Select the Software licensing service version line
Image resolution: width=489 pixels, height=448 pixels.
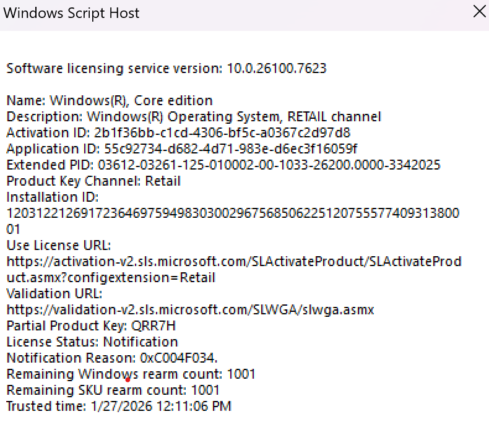pyautogui.click(x=167, y=69)
